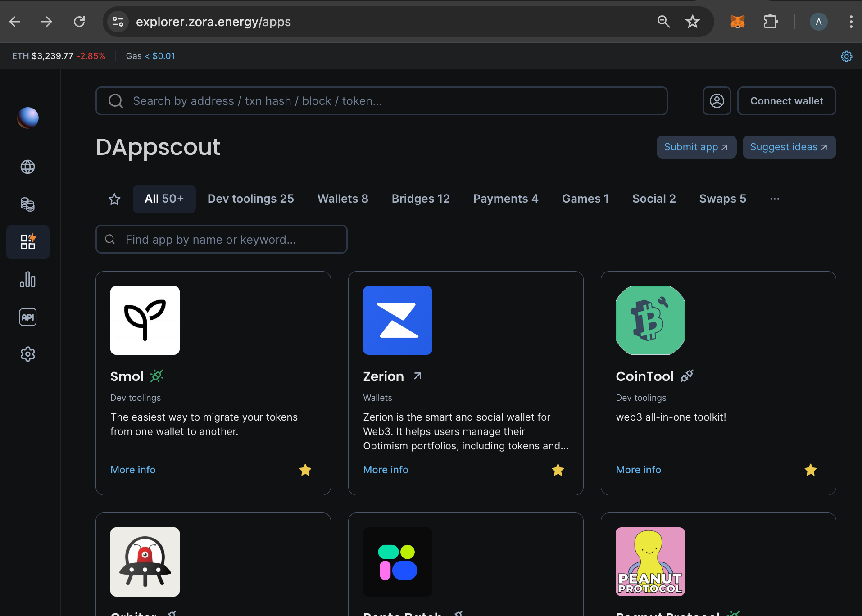Go forward in browser history
Image resolution: width=862 pixels, height=616 pixels.
[47, 22]
